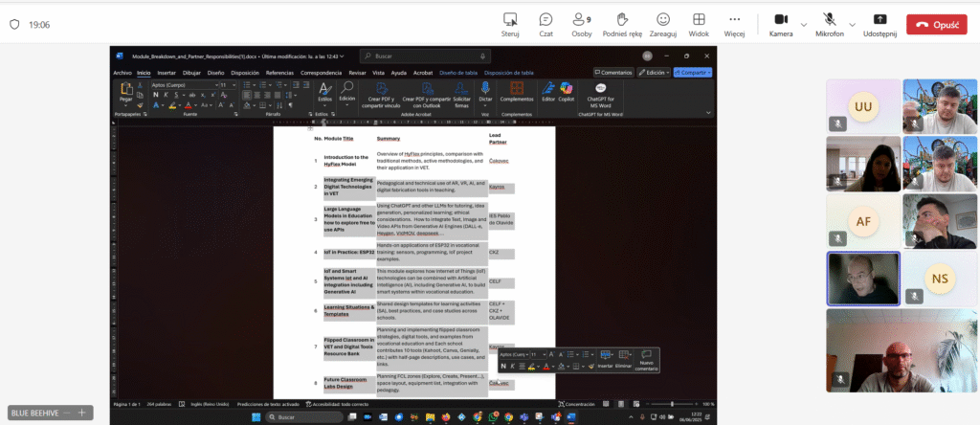This screenshot has height=425, width=980.
Task: Click the Dictar microphone icon in Word
Action: [485, 89]
